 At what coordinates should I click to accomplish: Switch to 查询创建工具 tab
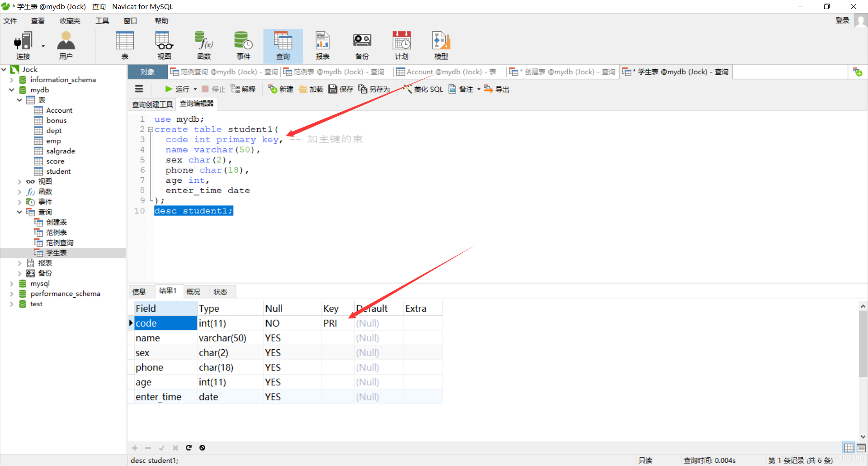[x=152, y=105]
